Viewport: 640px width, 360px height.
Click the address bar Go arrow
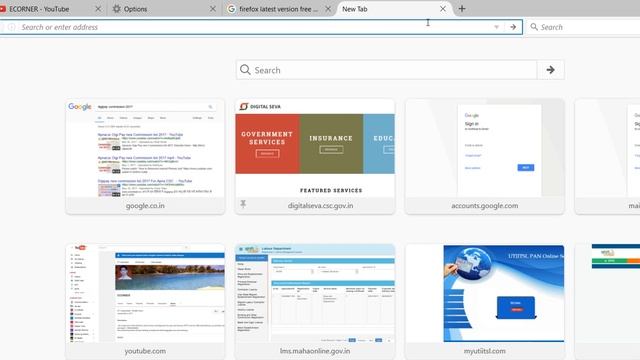click(513, 27)
